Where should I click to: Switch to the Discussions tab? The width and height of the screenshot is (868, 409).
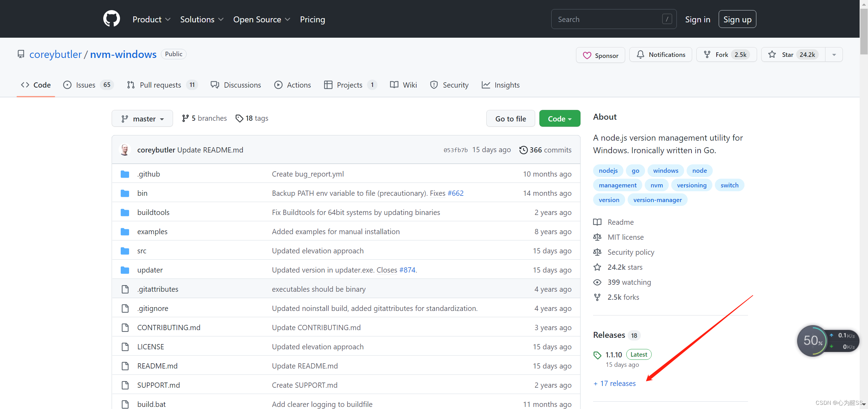point(236,85)
